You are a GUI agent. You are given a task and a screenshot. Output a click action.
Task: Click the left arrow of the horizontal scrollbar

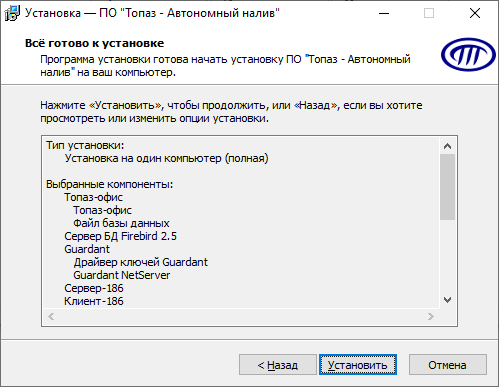[x=51, y=316]
